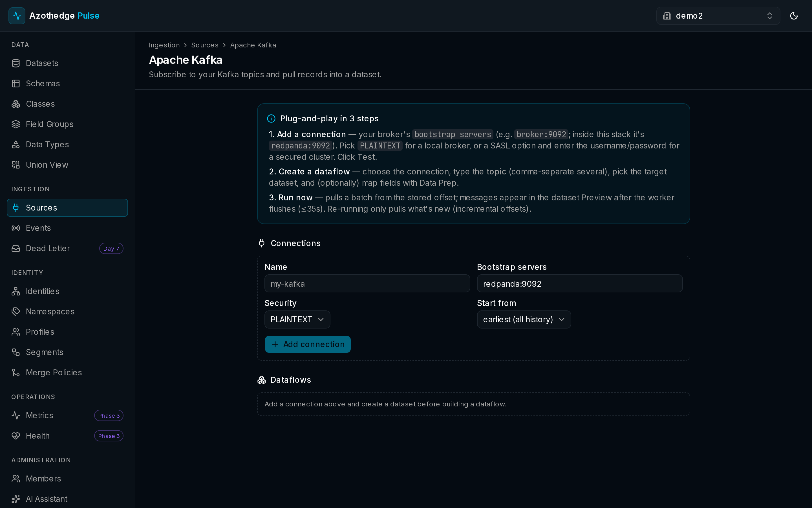The width and height of the screenshot is (812, 508).
Task: Click the Profiles people icon
Action: pos(16,332)
